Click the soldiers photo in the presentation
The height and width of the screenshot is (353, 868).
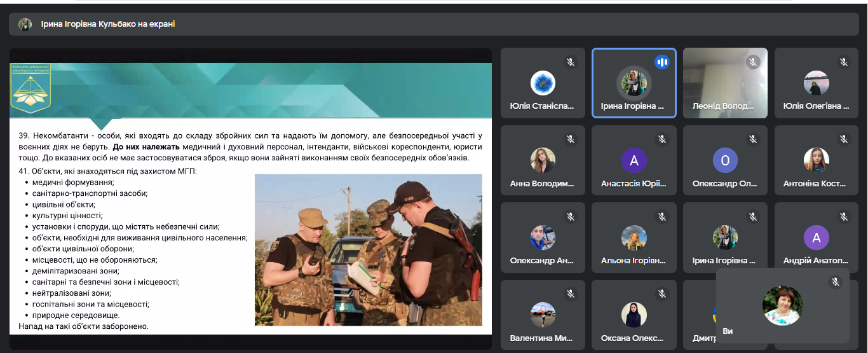pyautogui.click(x=368, y=250)
